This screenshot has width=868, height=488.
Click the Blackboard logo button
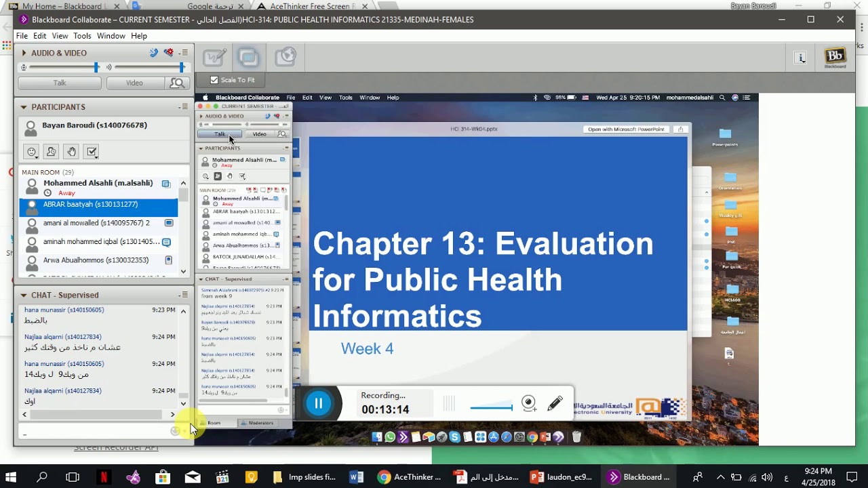pyautogui.click(x=835, y=58)
